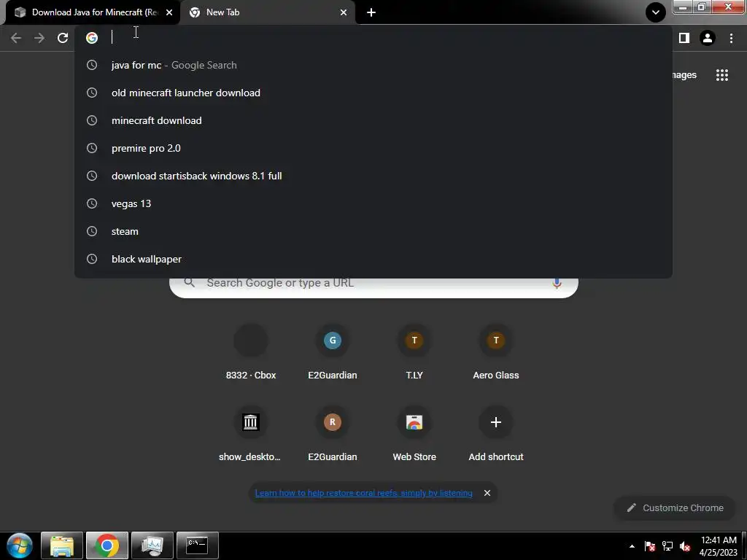The height and width of the screenshot is (560, 747).
Task: Show hidden tray icons arrow
Action: (x=632, y=546)
